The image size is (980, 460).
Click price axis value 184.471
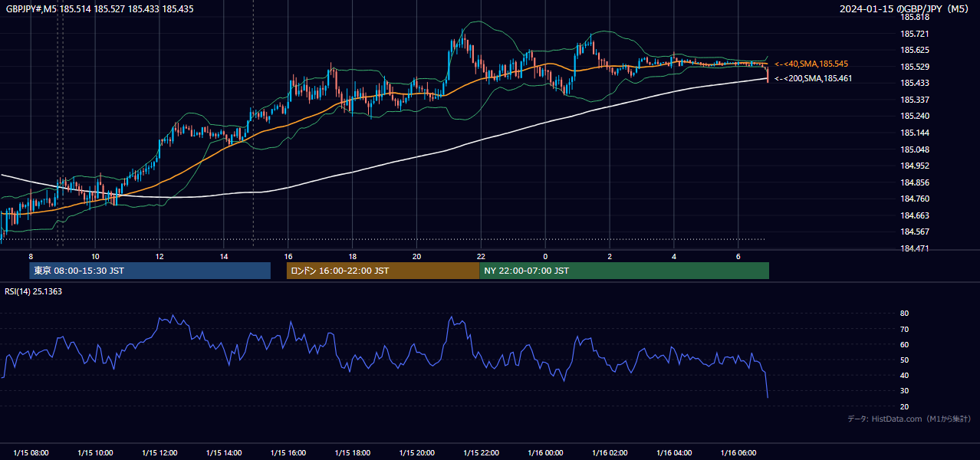[914, 248]
